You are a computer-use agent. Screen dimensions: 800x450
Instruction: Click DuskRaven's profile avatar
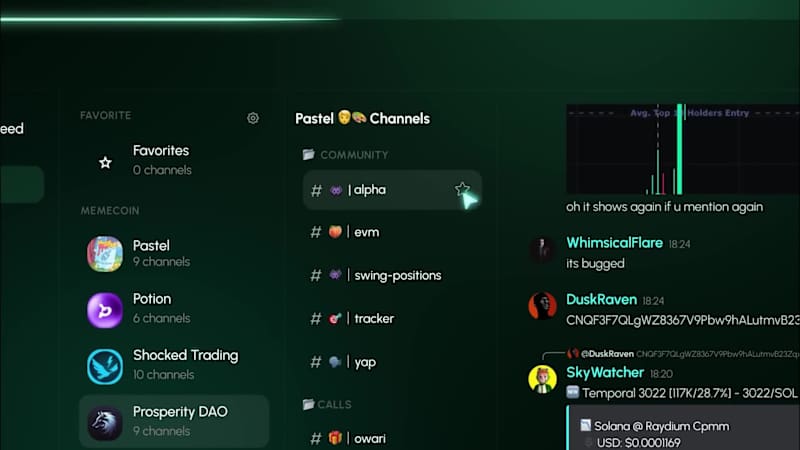(x=542, y=306)
